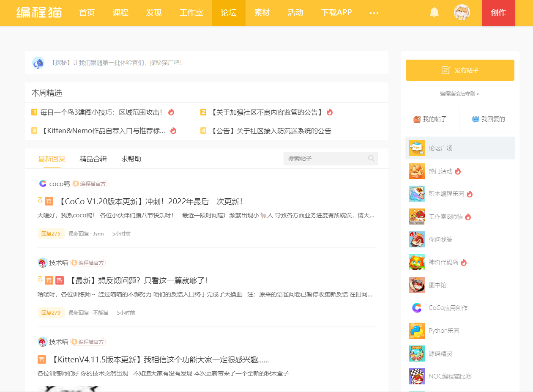This screenshot has height=392, width=533.
Task: Open the notification bell
Action: [434, 12]
